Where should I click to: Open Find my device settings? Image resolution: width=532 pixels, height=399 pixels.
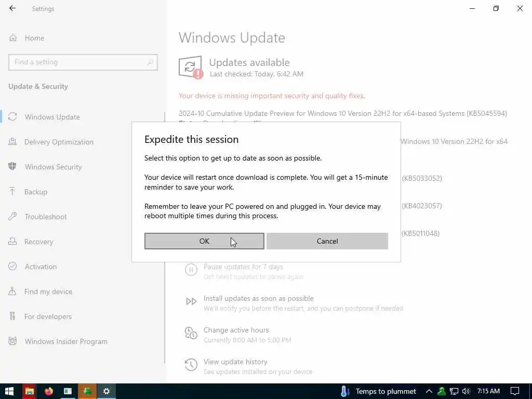point(48,291)
